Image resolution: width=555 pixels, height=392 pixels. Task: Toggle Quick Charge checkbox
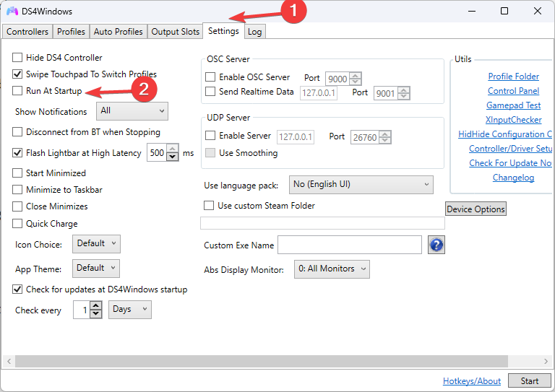pos(17,223)
